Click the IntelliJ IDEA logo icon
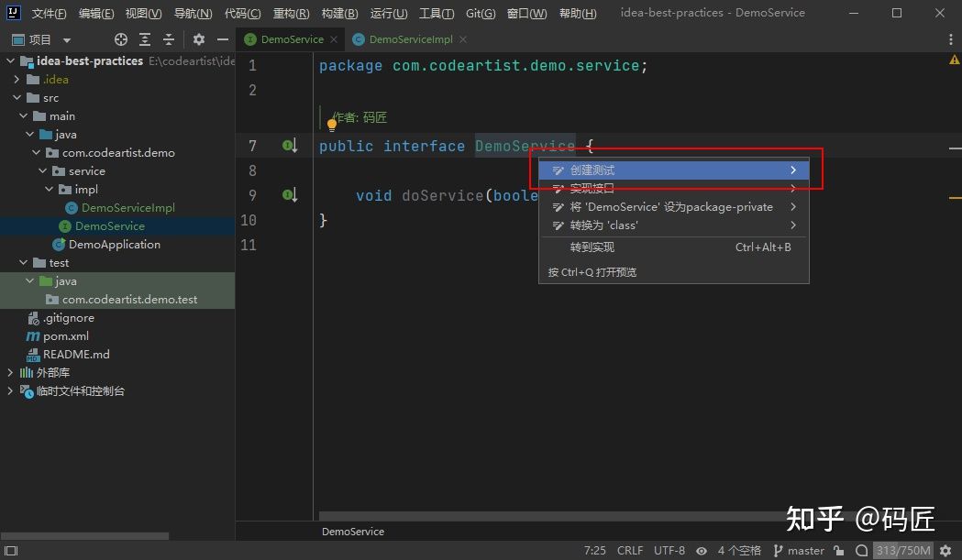The width and height of the screenshot is (962, 560). click(x=14, y=12)
